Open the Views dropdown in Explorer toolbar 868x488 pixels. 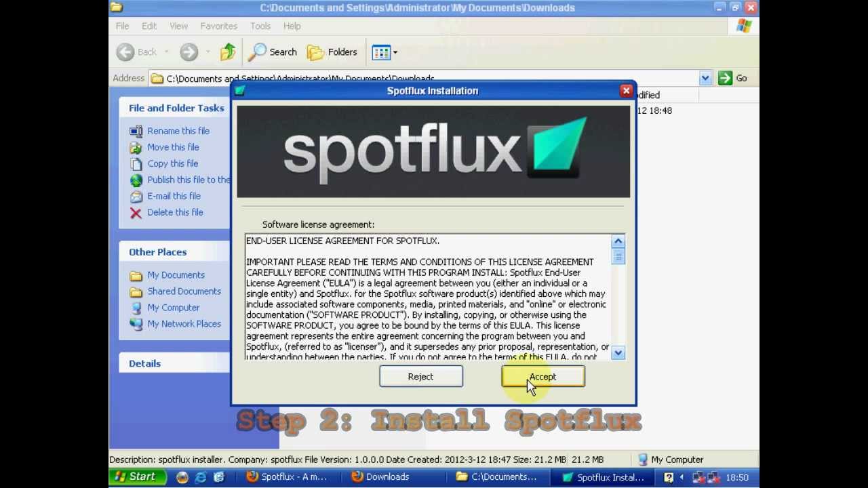click(x=384, y=52)
